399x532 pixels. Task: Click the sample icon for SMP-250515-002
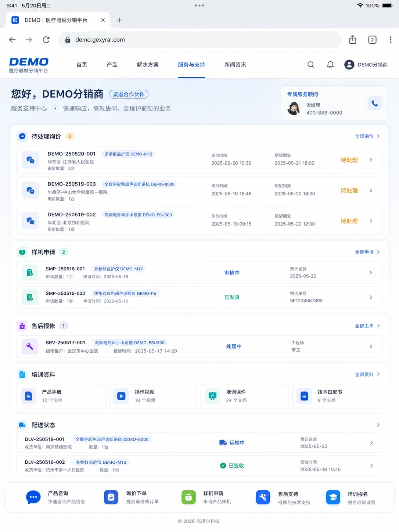click(x=30, y=297)
